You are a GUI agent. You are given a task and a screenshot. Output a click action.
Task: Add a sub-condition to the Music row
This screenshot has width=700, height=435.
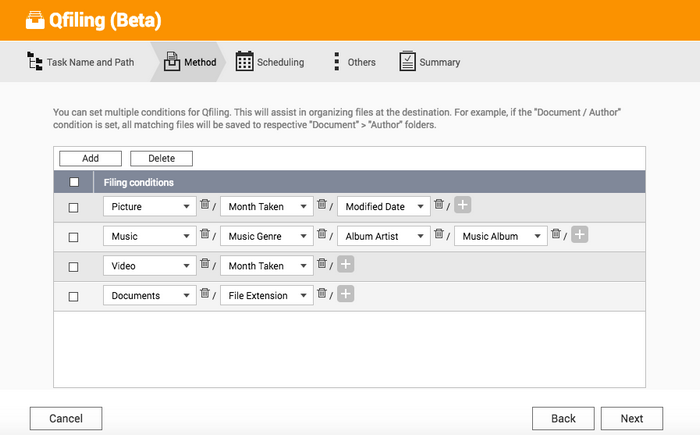coord(579,234)
